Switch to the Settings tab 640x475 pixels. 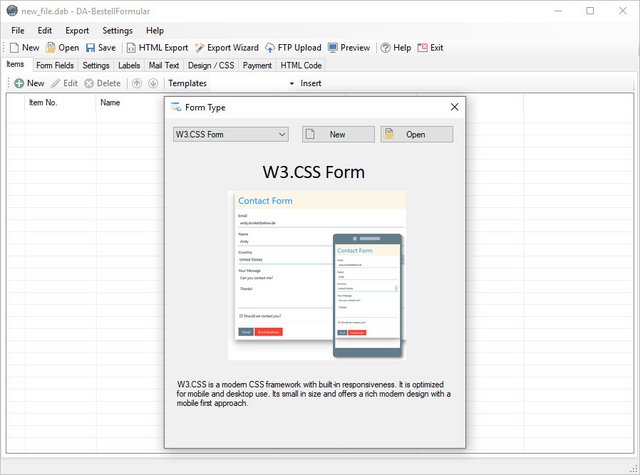[x=96, y=65]
